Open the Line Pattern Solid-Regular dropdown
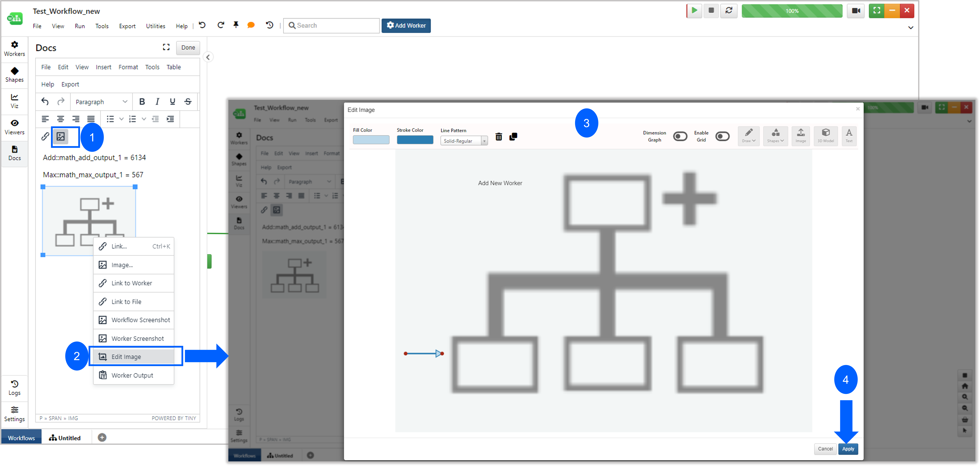This screenshot has width=980, height=466. pyautogui.click(x=464, y=141)
